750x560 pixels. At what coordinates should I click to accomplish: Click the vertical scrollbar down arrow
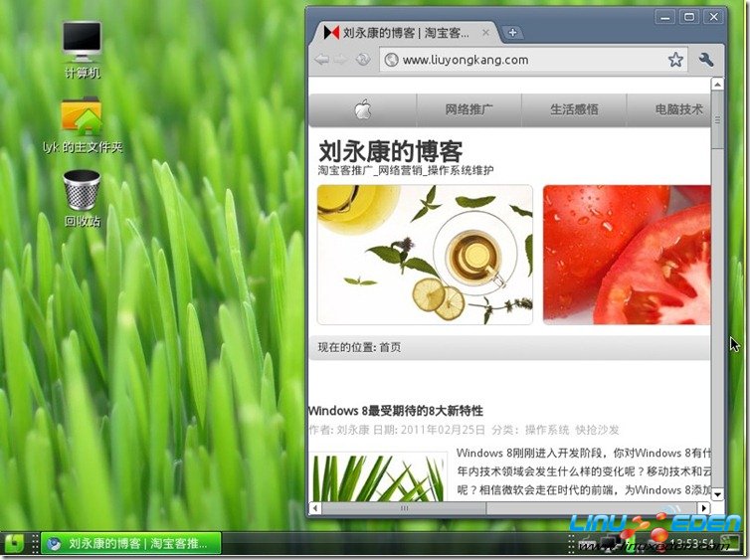pos(717,494)
